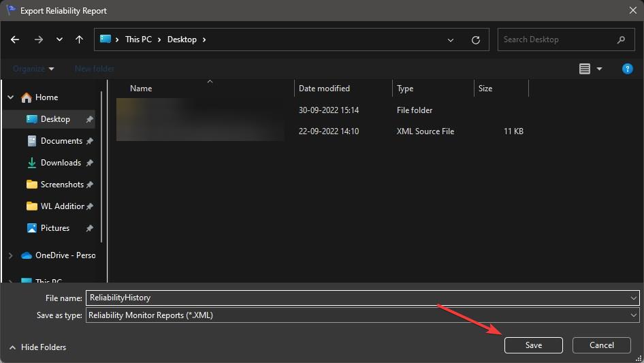This screenshot has width=644, height=363.
Task: Select Desktop in address breadcrumb
Action: tap(182, 40)
